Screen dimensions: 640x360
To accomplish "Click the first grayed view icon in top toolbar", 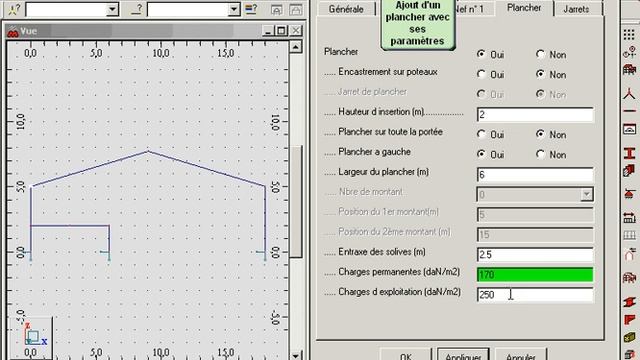I will [276, 9].
